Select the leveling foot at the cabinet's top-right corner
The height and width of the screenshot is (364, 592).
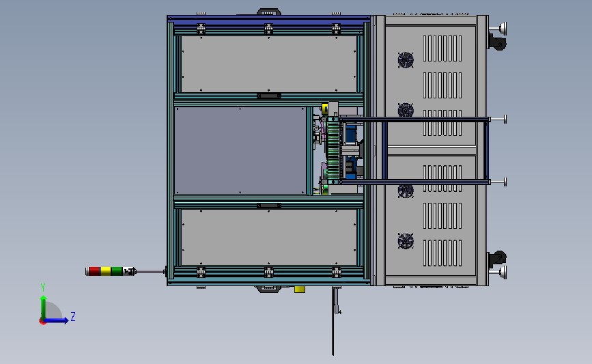[x=498, y=28]
